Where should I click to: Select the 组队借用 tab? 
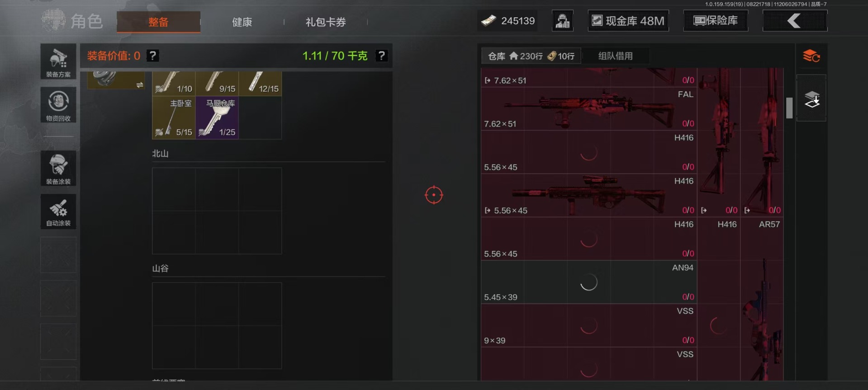tap(615, 56)
